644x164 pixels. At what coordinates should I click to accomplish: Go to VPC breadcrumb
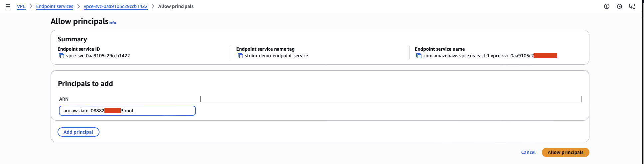[x=21, y=6]
